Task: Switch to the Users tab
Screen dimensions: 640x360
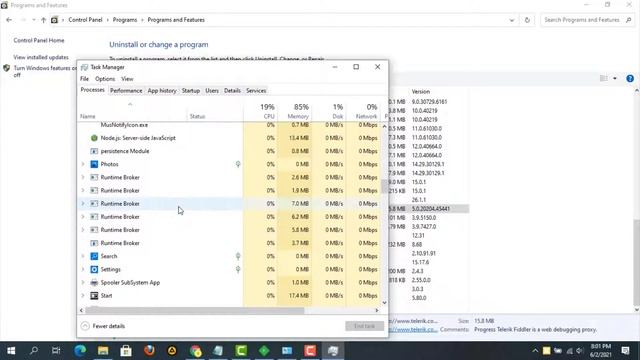Action: point(212,91)
